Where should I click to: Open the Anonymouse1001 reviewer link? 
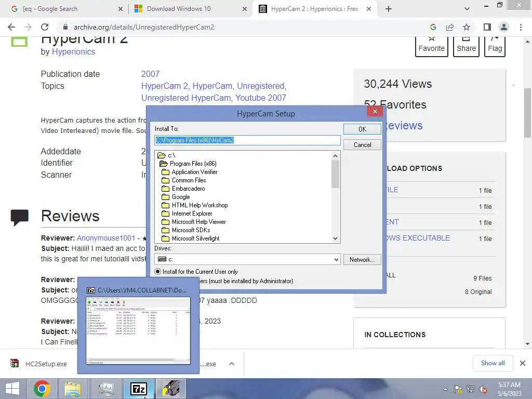[x=106, y=238]
